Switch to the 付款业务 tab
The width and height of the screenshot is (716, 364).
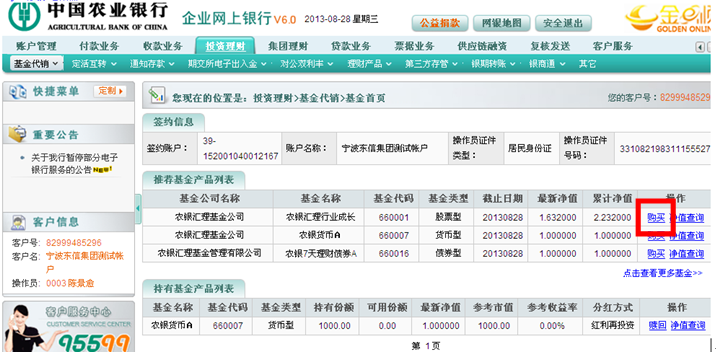point(99,46)
